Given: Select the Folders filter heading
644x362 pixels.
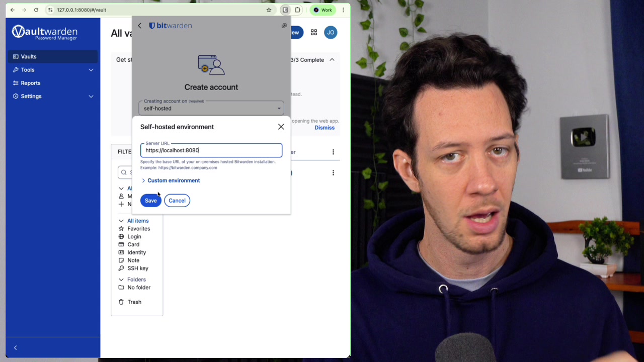Looking at the screenshot, I should [136, 280].
